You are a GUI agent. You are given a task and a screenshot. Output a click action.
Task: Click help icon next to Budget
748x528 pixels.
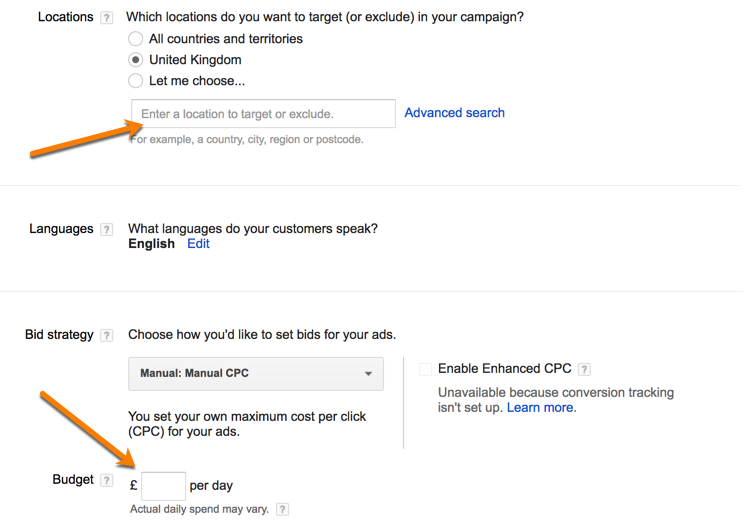coord(107,481)
